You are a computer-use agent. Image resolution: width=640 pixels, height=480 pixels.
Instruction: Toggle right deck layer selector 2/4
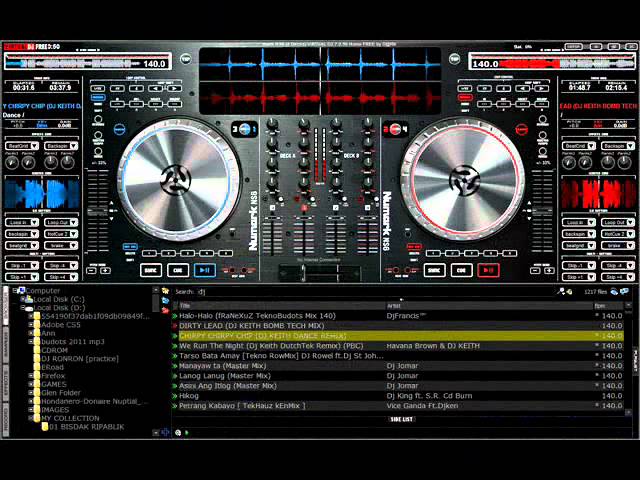pos(395,129)
